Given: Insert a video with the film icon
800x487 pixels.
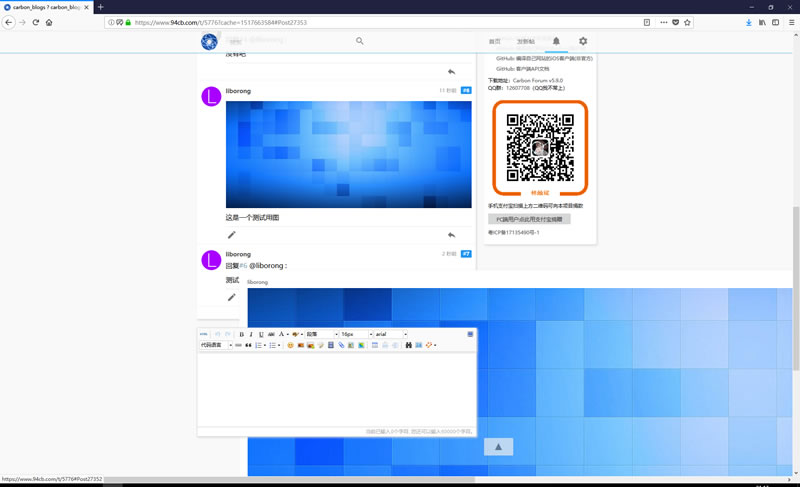Looking at the screenshot, I should [x=331, y=345].
